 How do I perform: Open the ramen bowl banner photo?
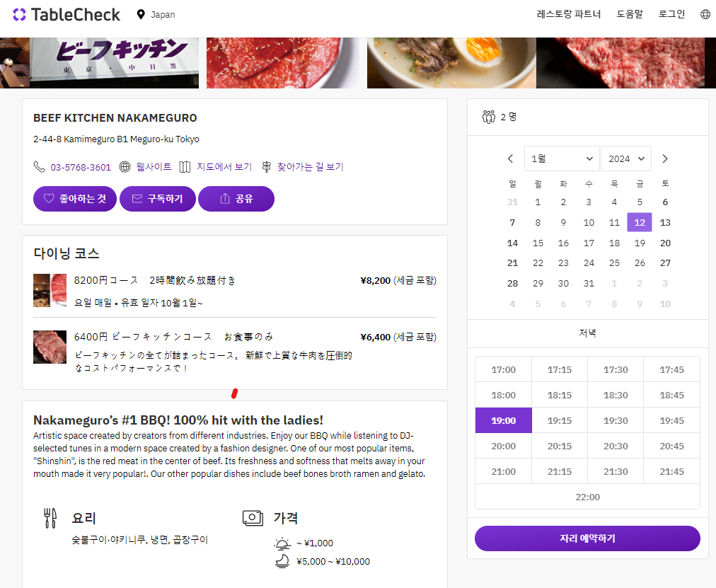451,63
